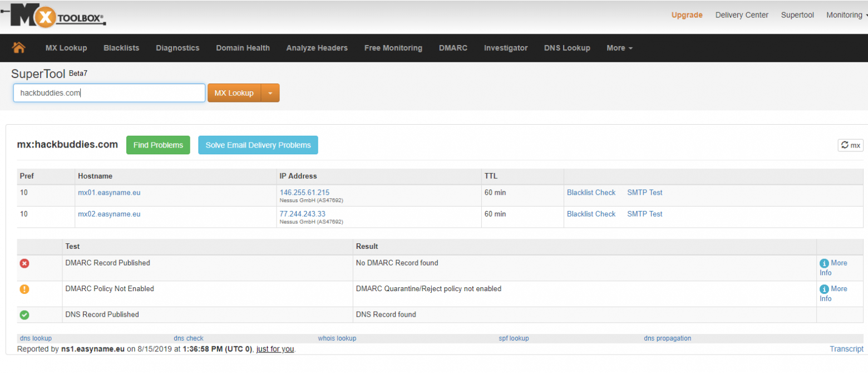Open DNS Lookup in navbar
The image size is (868, 373).
coord(567,48)
